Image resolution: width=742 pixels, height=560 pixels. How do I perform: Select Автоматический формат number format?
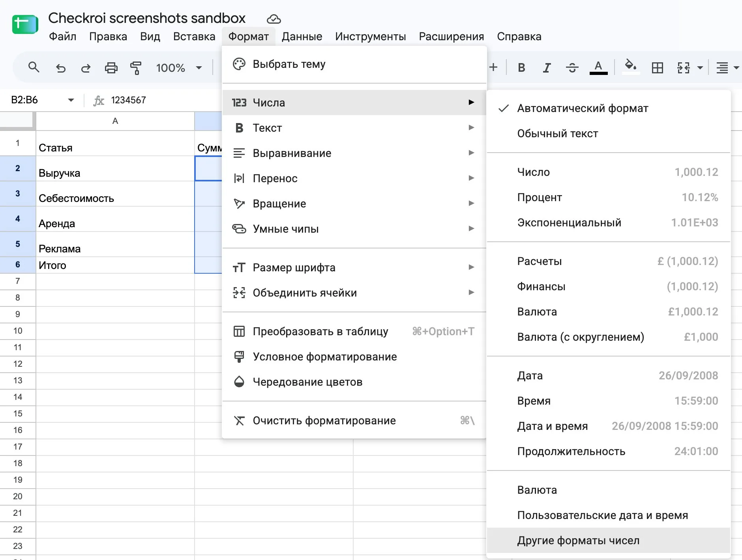coord(609,108)
